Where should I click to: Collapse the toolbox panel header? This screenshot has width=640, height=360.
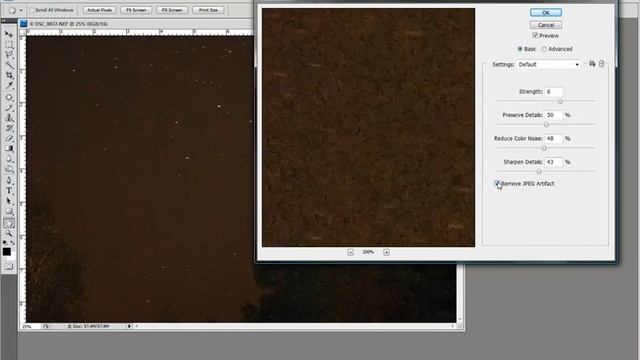tap(9, 20)
